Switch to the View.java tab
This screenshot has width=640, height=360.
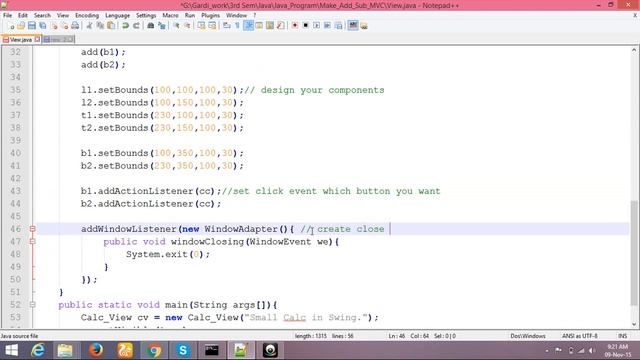[20, 40]
